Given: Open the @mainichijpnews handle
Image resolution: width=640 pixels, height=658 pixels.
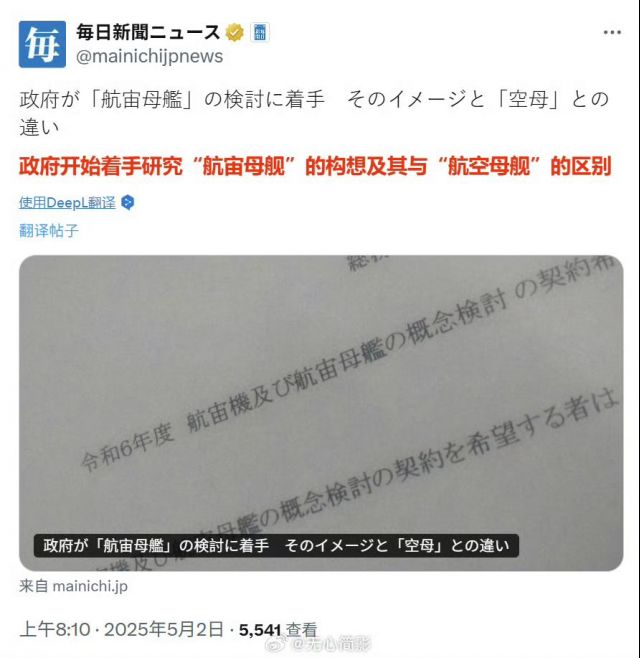Looking at the screenshot, I should point(149,56).
